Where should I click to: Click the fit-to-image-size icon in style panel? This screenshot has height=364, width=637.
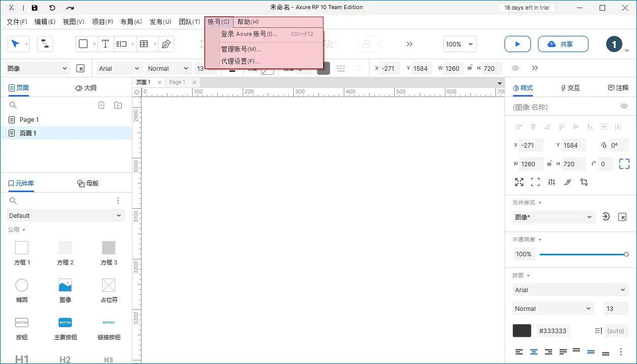[519, 182]
